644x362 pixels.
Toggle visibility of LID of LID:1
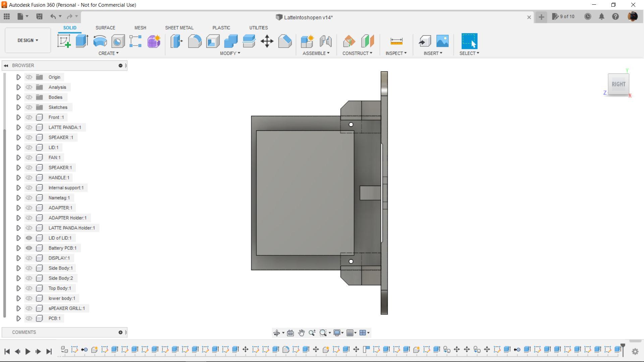pos(29,238)
